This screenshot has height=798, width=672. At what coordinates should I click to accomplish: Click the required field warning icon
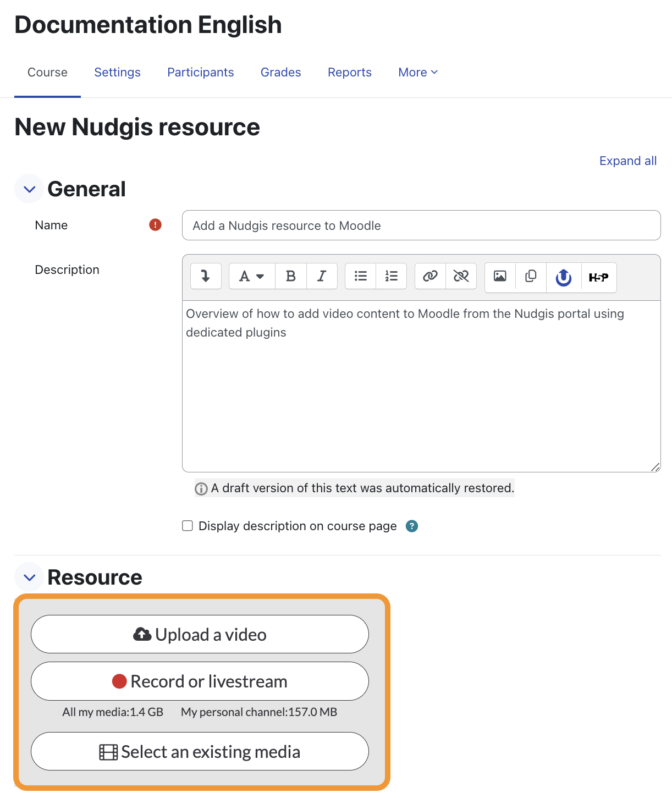[156, 224]
